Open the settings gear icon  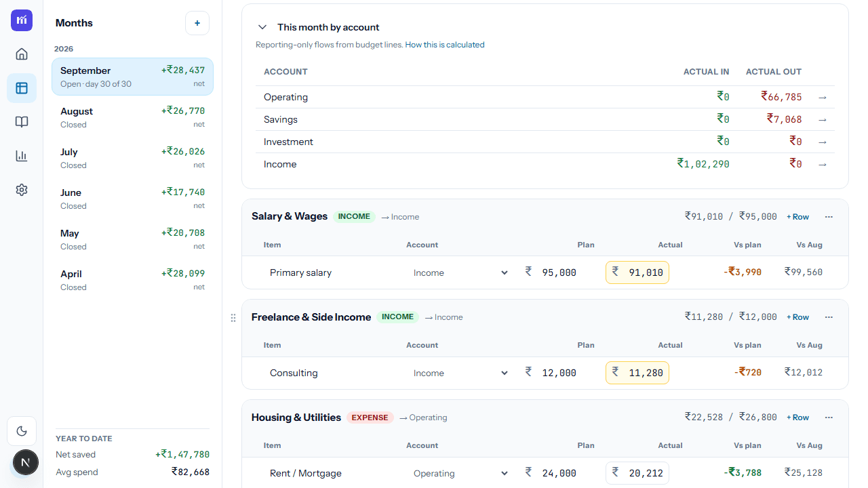click(x=22, y=190)
